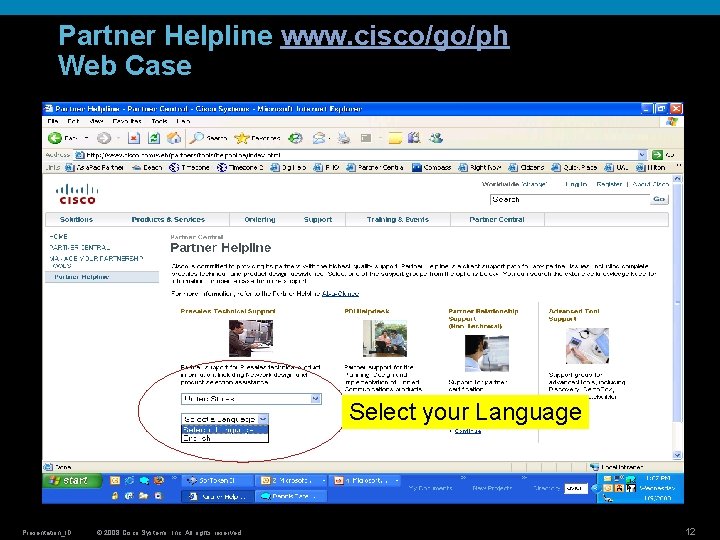This screenshot has width=720, height=540.
Task: Click the Partner Relationship Support photo
Action: tap(487, 353)
